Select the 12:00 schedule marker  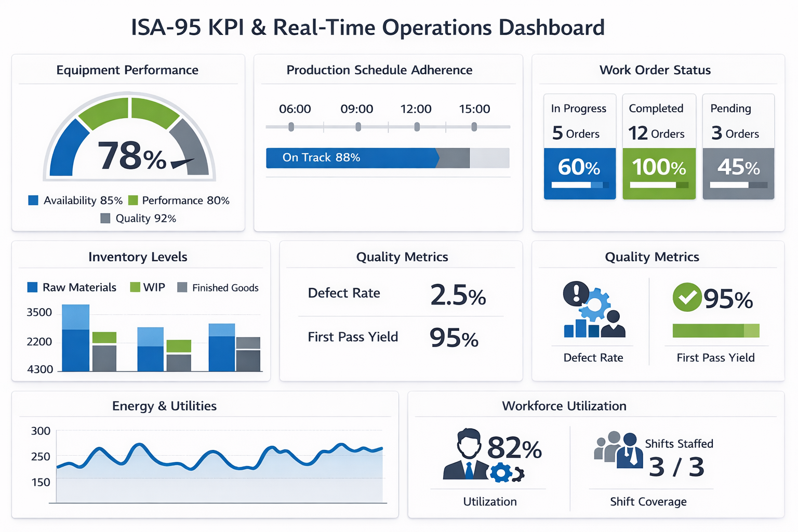click(x=417, y=127)
